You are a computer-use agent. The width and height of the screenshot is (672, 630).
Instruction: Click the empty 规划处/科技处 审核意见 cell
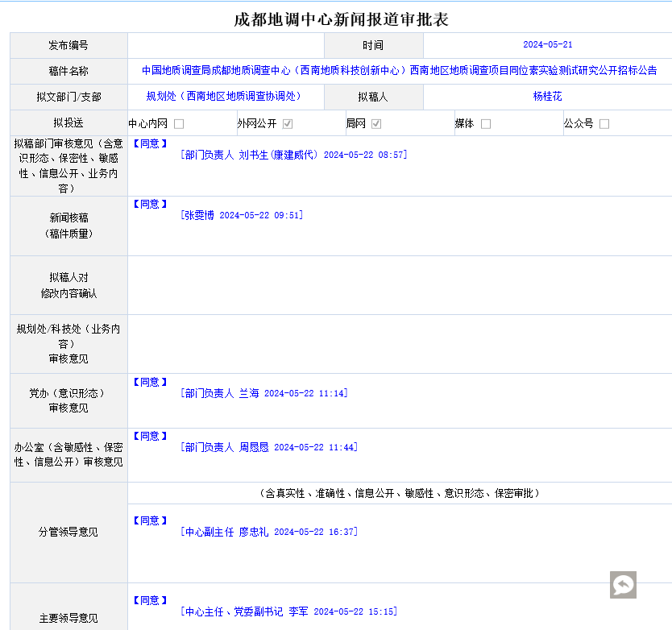[x=400, y=344]
